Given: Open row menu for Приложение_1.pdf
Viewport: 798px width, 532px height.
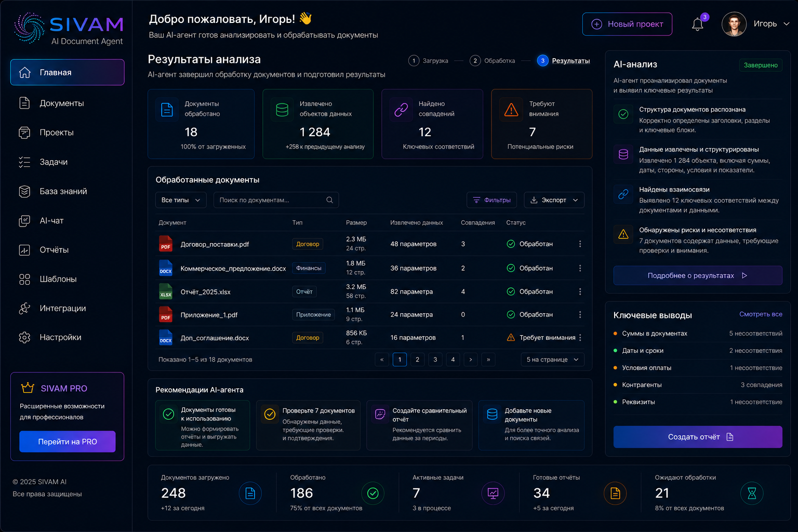Looking at the screenshot, I should coord(580,314).
